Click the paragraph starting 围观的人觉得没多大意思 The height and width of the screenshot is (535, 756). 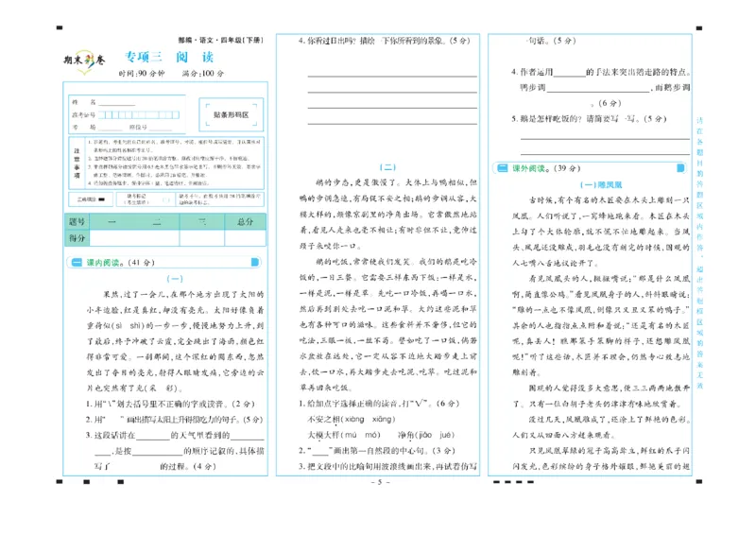point(601,396)
